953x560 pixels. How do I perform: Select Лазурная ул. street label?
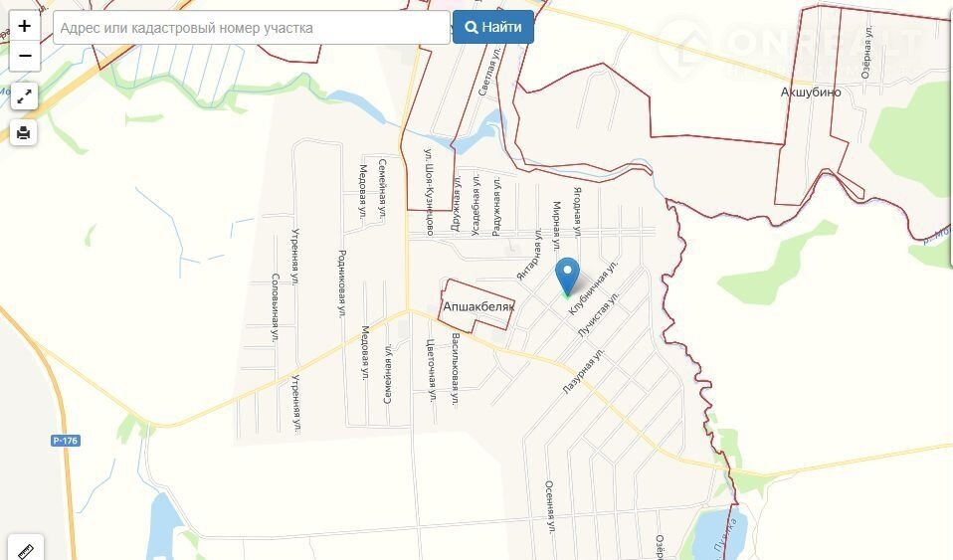point(584,371)
